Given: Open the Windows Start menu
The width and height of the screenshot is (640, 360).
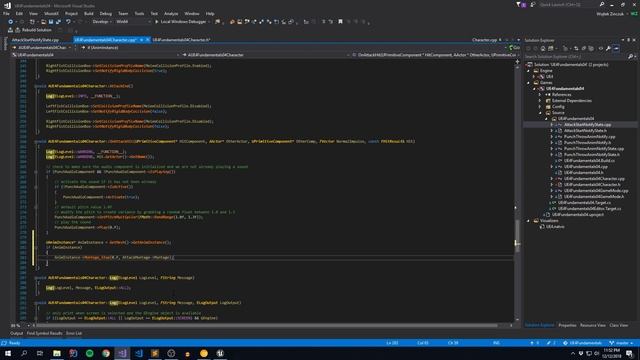Looking at the screenshot, I should click(8, 353).
